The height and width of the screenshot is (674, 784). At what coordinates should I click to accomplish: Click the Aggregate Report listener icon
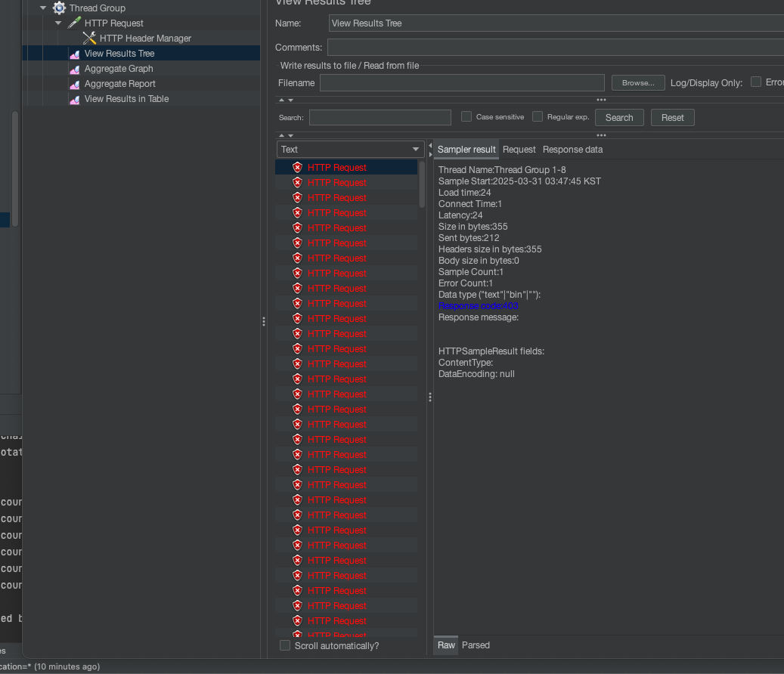tap(75, 84)
